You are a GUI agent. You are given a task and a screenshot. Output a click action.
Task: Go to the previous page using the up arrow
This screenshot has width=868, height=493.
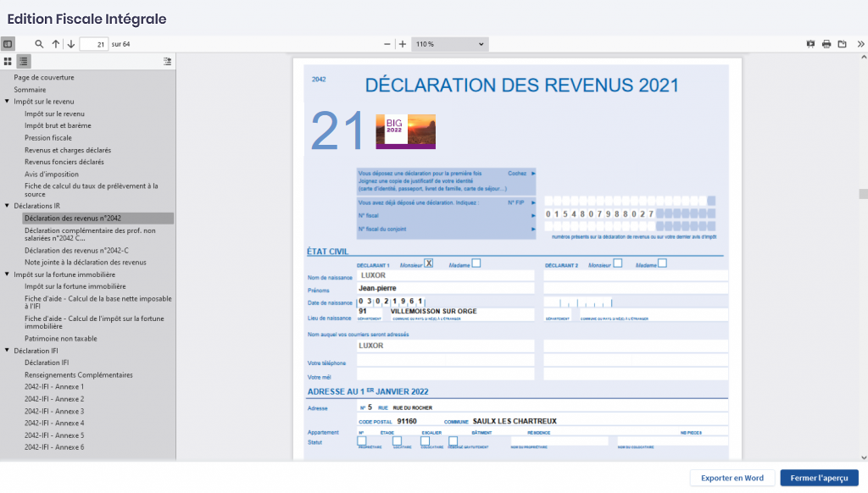tap(56, 44)
